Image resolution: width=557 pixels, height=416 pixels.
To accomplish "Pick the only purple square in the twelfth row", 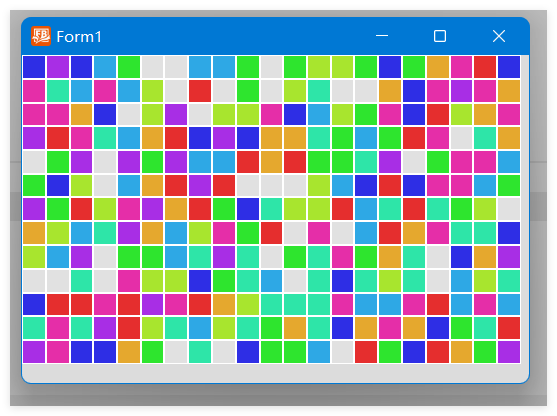I will (x=105, y=328).
